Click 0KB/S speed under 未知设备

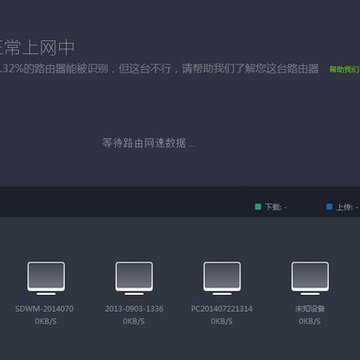click(x=310, y=321)
